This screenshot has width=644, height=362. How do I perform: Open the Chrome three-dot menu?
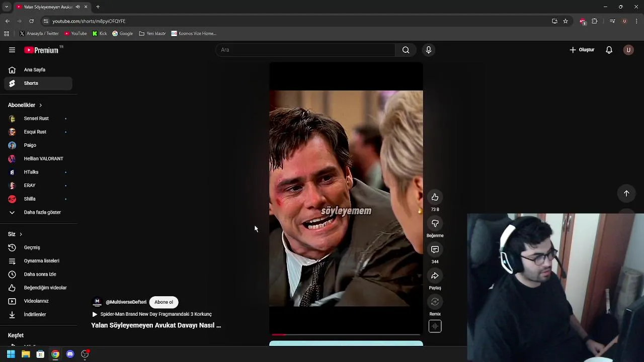637,21
